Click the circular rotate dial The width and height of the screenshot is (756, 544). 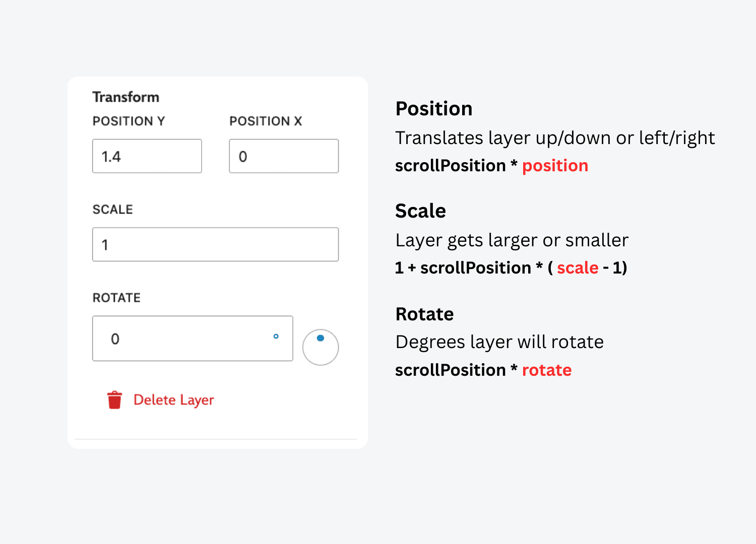pos(321,348)
